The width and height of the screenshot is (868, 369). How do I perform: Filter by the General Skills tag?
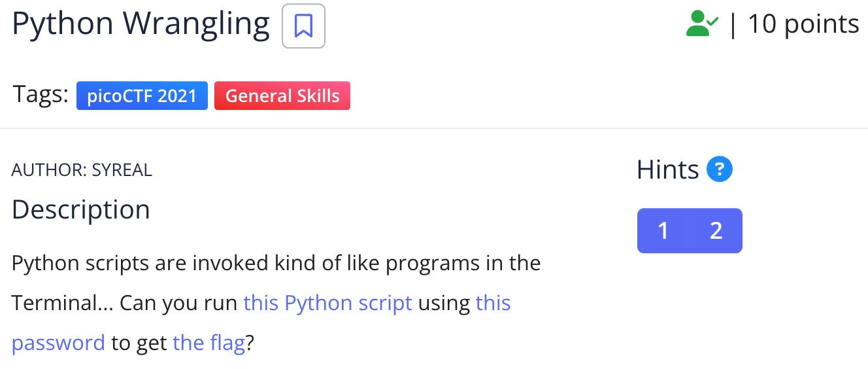282,96
